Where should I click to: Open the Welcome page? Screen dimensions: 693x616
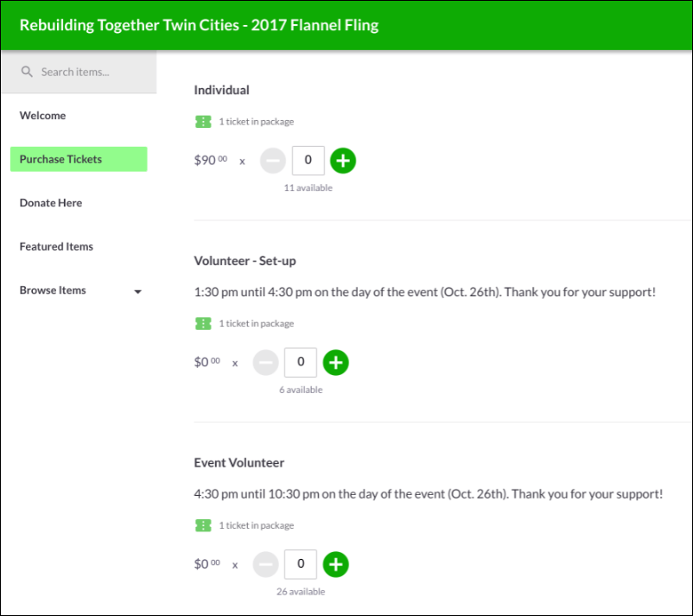[42, 115]
